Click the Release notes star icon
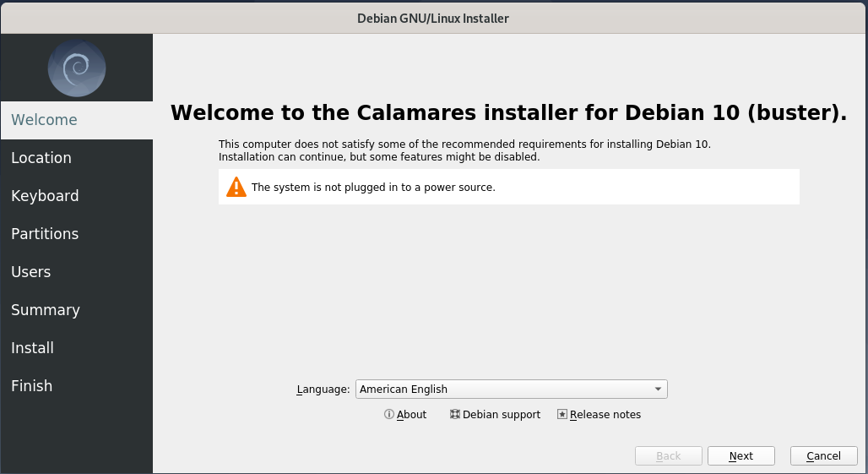This screenshot has width=868, height=474. tap(561, 414)
